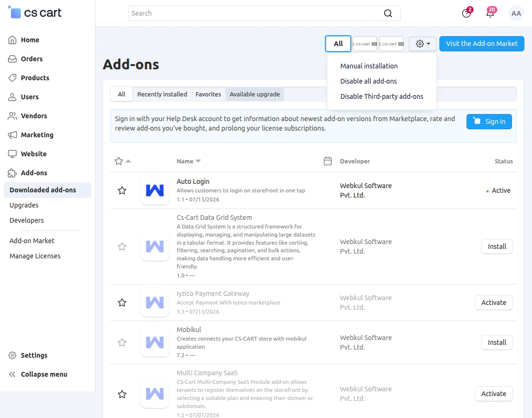Toggle favorite star for Multi Company SaaS

point(122,394)
